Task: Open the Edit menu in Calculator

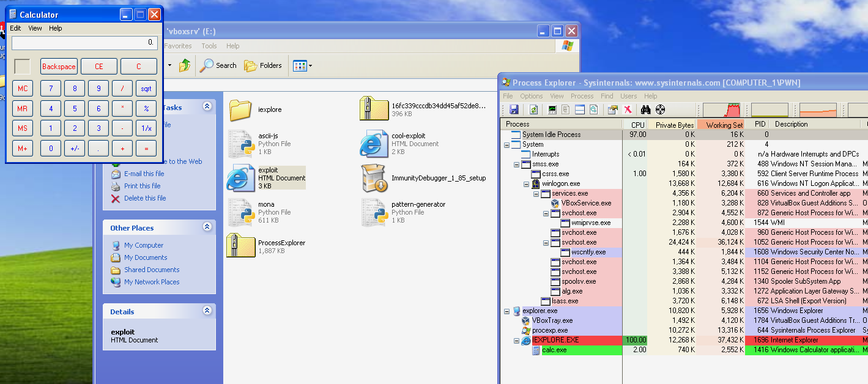Action: [x=15, y=28]
